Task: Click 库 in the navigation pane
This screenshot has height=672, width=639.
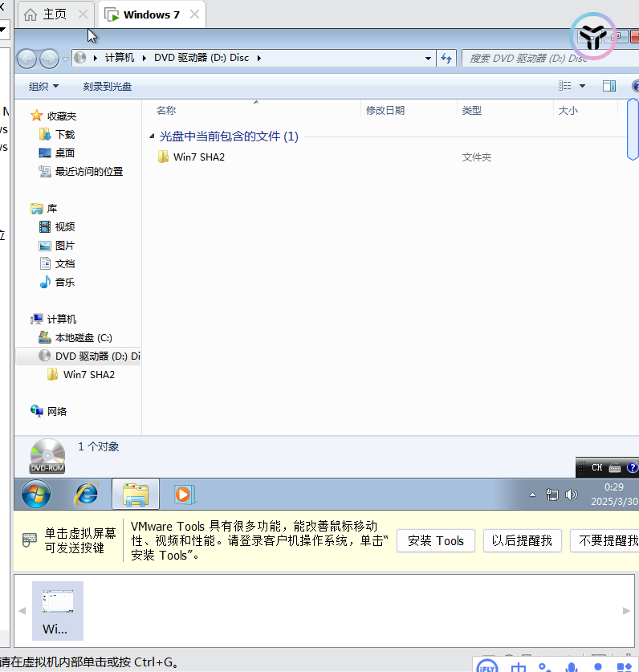Action: 52,209
